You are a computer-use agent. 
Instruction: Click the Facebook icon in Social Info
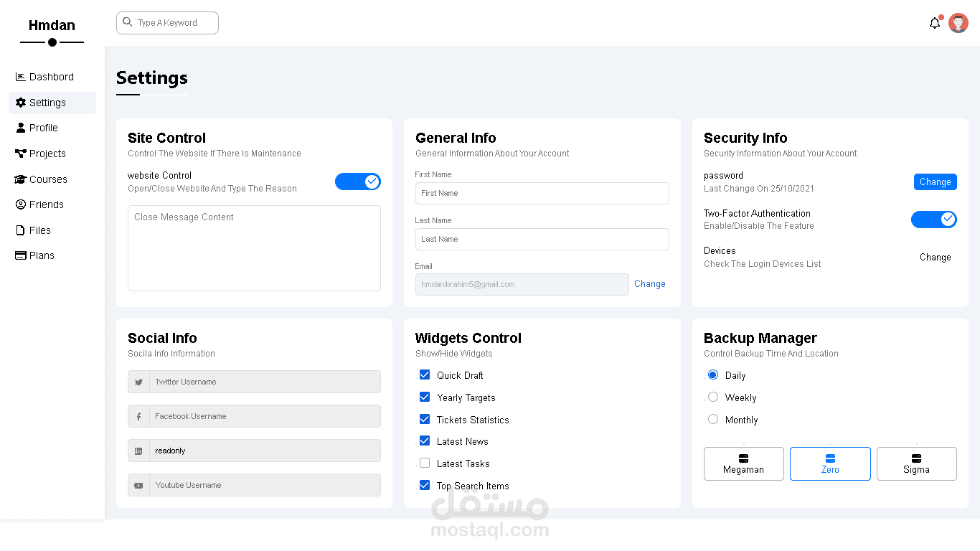coord(138,417)
